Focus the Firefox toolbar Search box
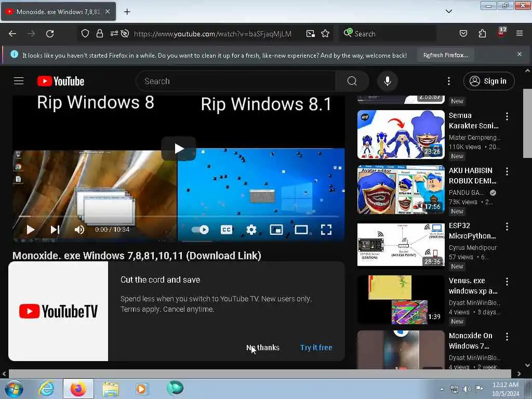This screenshot has height=399, width=532. pyautogui.click(x=388, y=34)
